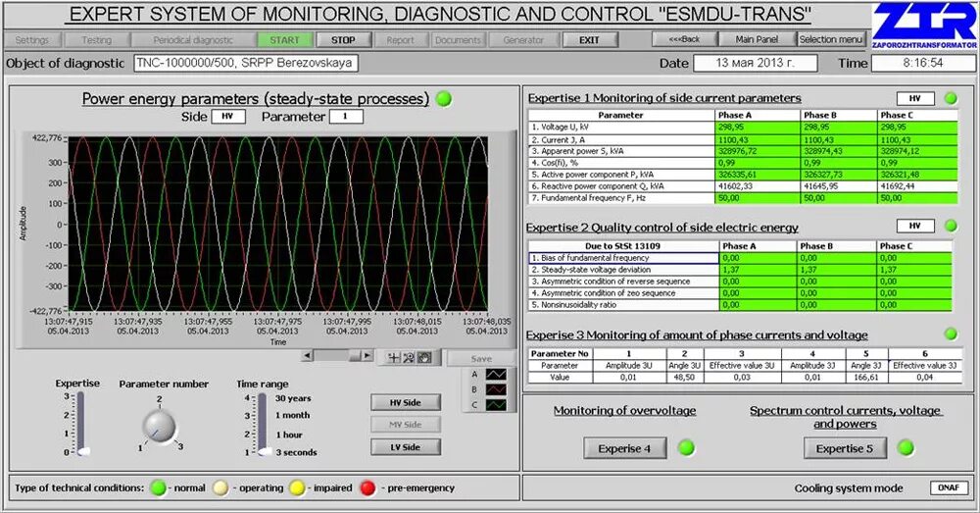The width and height of the screenshot is (980, 513).
Task: Click the Expertise 2 green status indicator
Action: coord(951,226)
